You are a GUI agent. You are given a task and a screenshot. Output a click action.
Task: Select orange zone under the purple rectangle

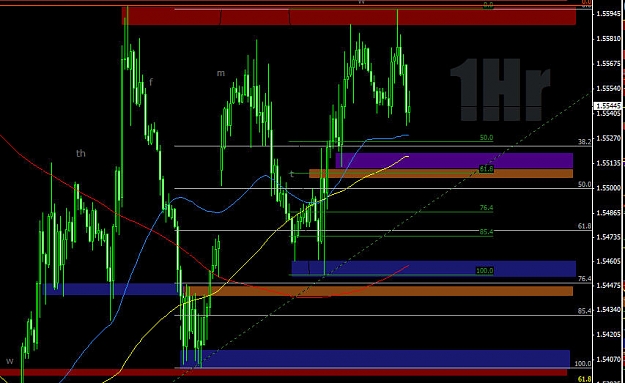pos(441,173)
